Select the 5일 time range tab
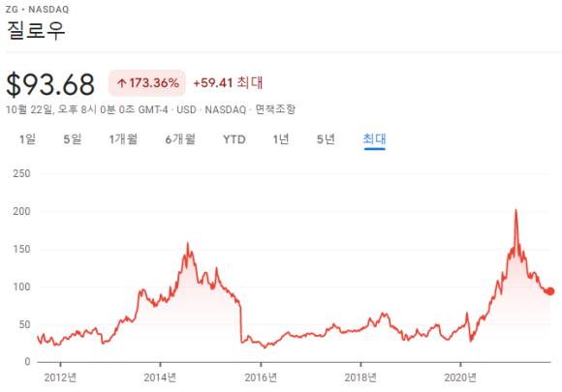The width and height of the screenshot is (562, 392). (x=73, y=139)
